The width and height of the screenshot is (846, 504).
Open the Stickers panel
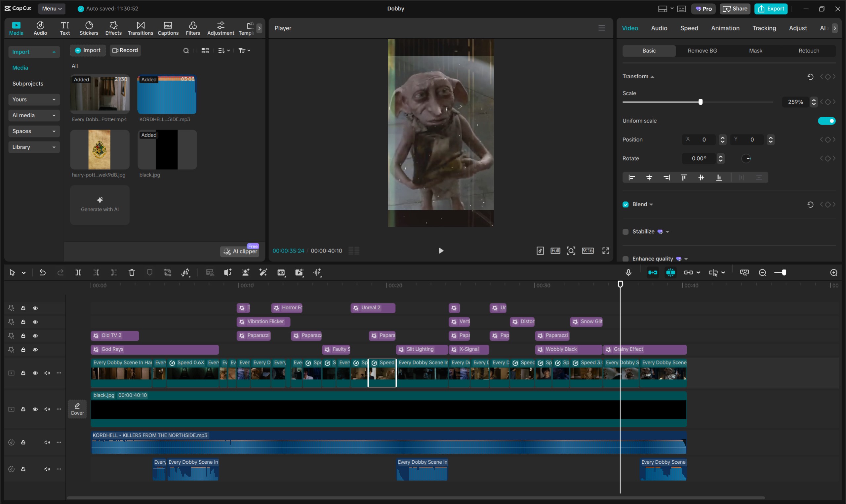coord(89,28)
